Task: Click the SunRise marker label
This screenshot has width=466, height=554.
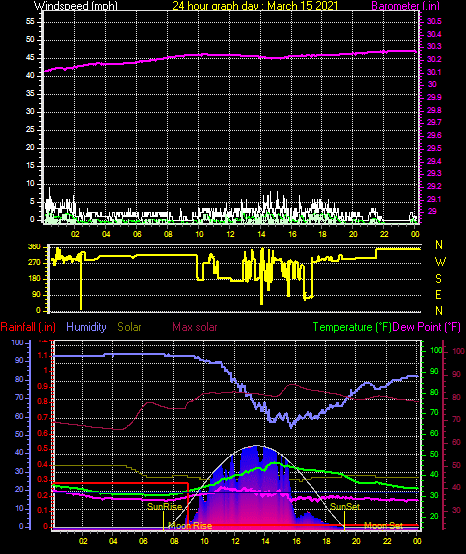Action: (x=164, y=507)
